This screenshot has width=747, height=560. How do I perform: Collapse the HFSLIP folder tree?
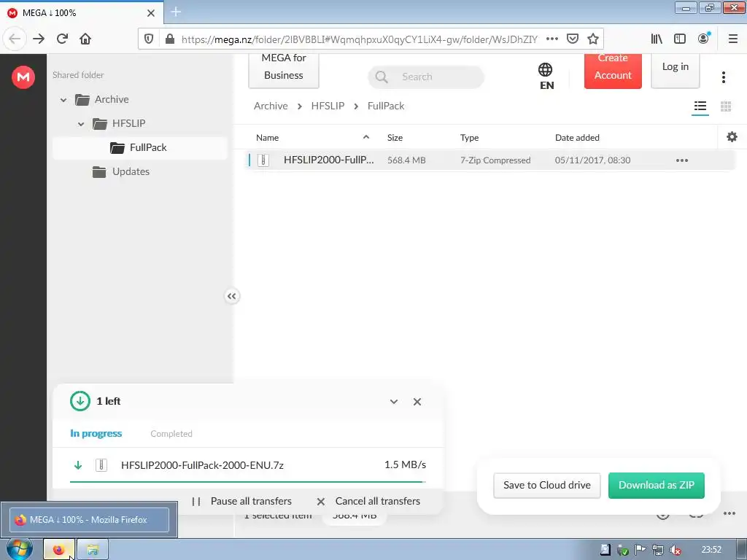pyautogui.click(x=81, y=124)
